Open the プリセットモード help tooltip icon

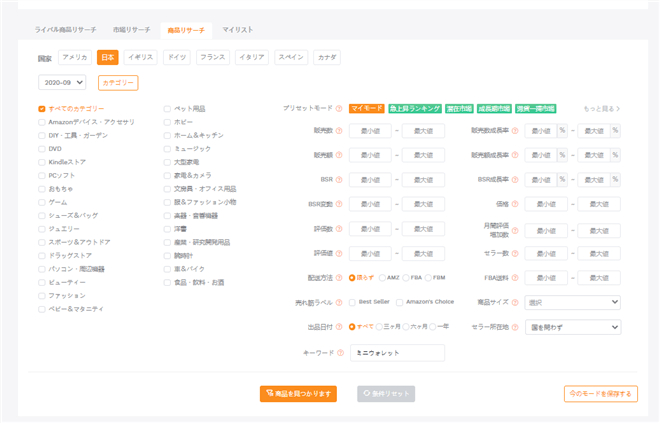click(x=340, y=108)
